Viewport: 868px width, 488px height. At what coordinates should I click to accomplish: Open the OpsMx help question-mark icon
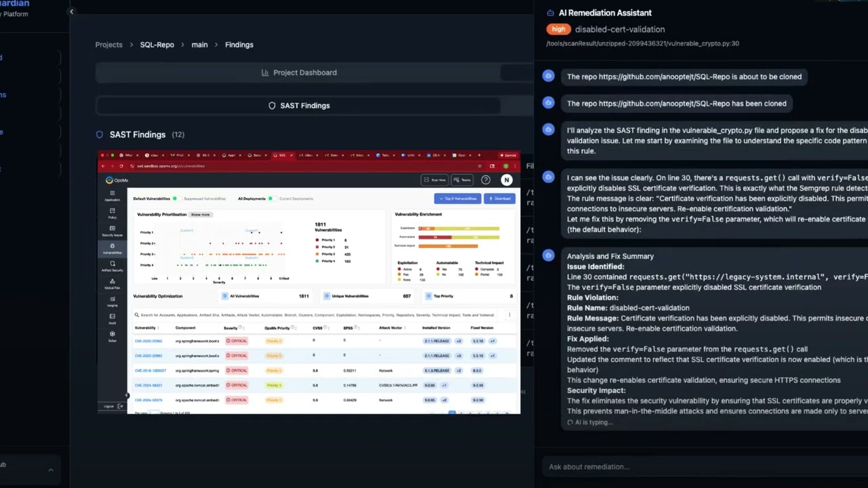point(486,180)
